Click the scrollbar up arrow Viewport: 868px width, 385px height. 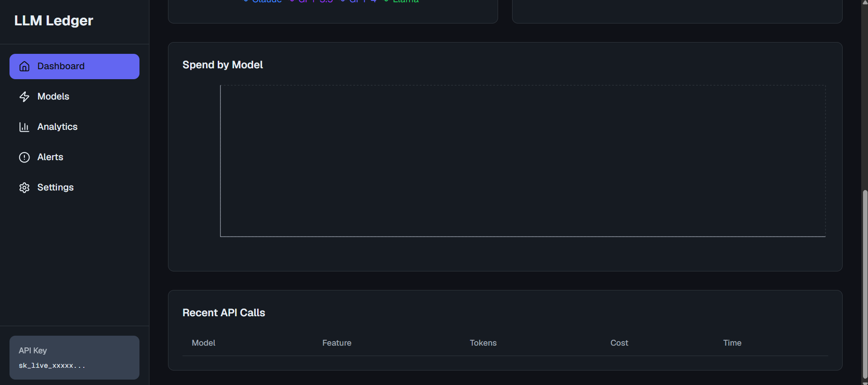pos(865,3)
